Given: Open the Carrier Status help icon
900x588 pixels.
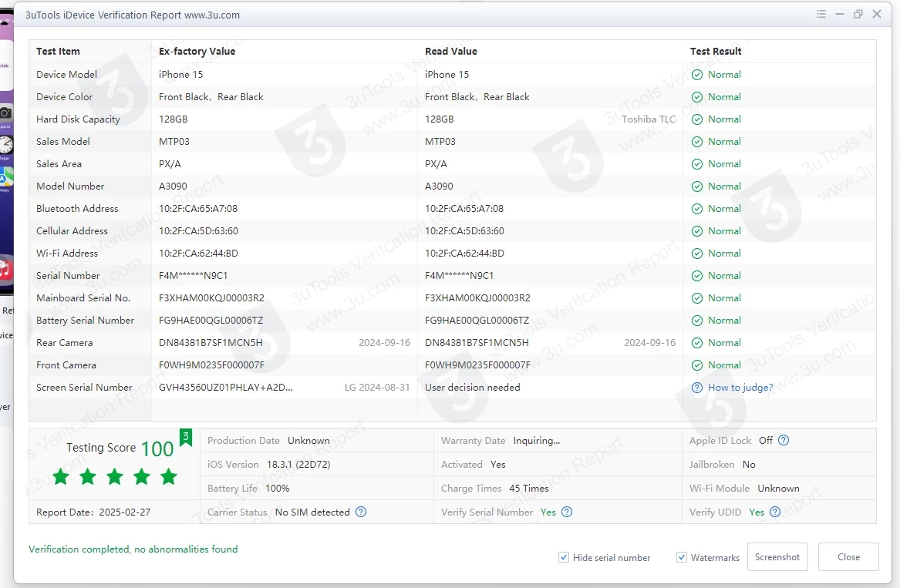Looking at the screenshot, I should pyautogui.click(x=361, y=512).
